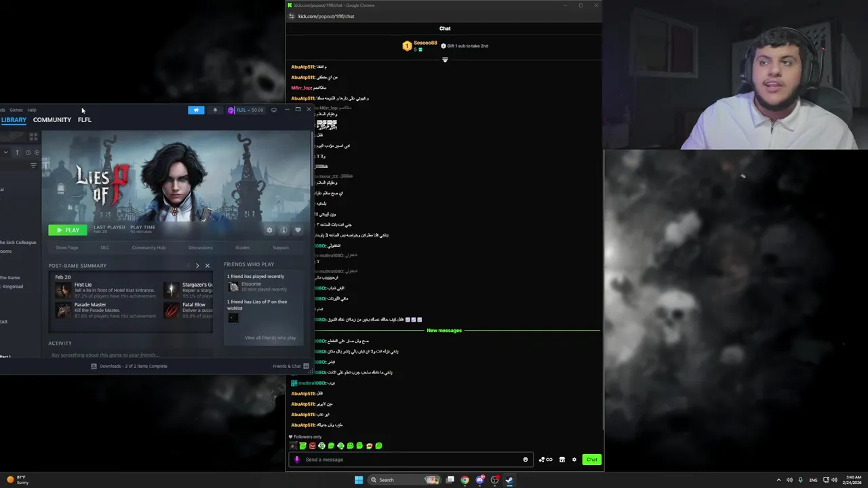Click the First Lie achievement icon

click(63, 290)
